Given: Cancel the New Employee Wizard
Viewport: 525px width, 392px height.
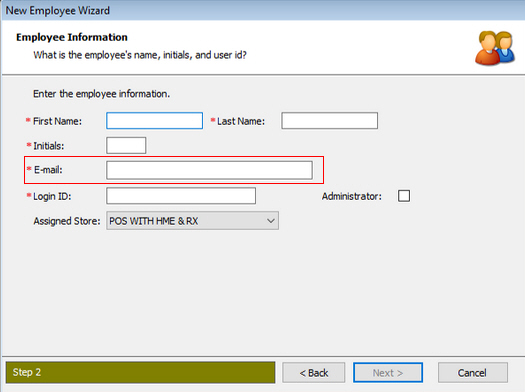Looking at the screenshot, I should pos(472,373).
